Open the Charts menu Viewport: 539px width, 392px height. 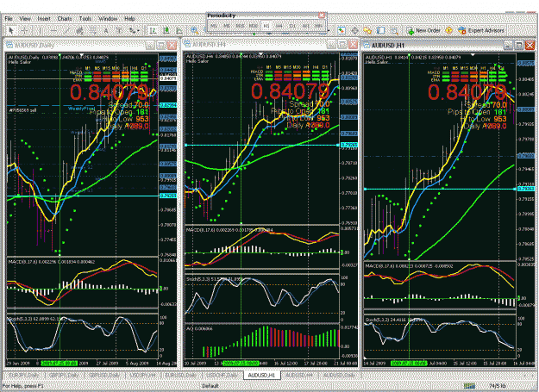click(65, 19)
